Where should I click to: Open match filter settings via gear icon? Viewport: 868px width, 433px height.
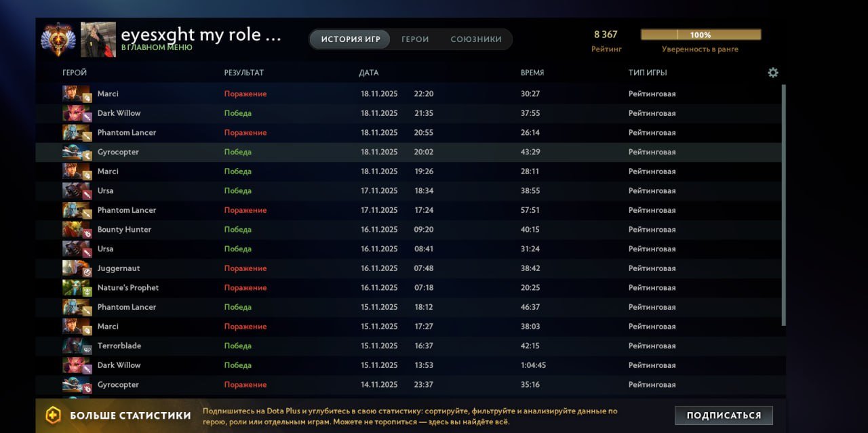pyautogui.click(x=772, y=73)
